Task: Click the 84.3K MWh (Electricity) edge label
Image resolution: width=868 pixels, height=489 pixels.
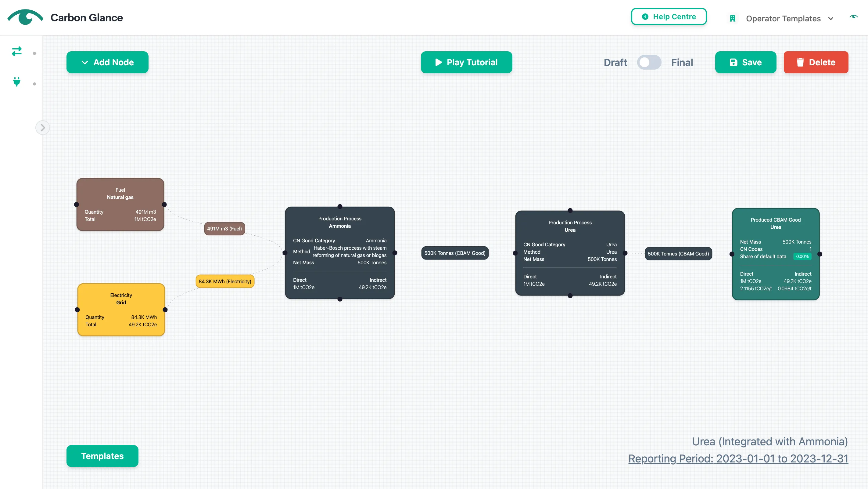Action: point(225,281)
